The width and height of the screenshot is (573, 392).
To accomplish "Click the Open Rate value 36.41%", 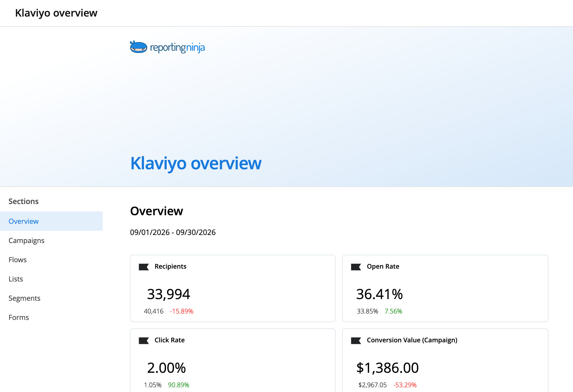I will point(380,294).
